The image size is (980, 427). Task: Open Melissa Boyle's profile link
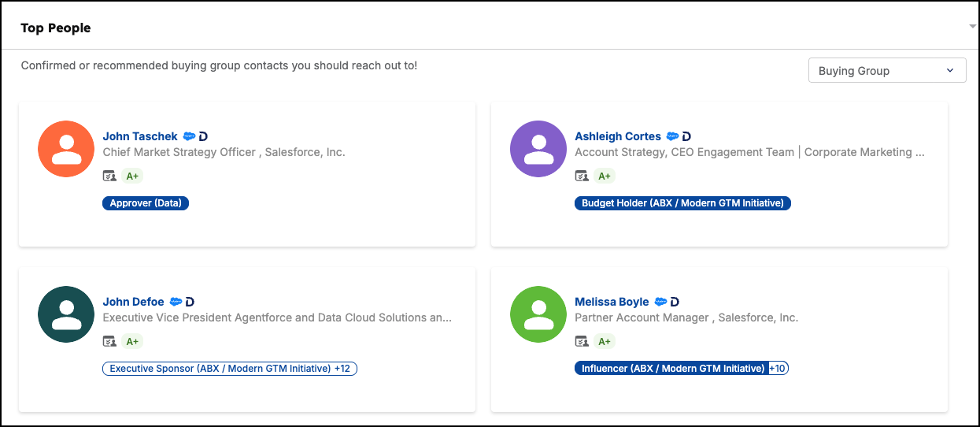point(612,302)
